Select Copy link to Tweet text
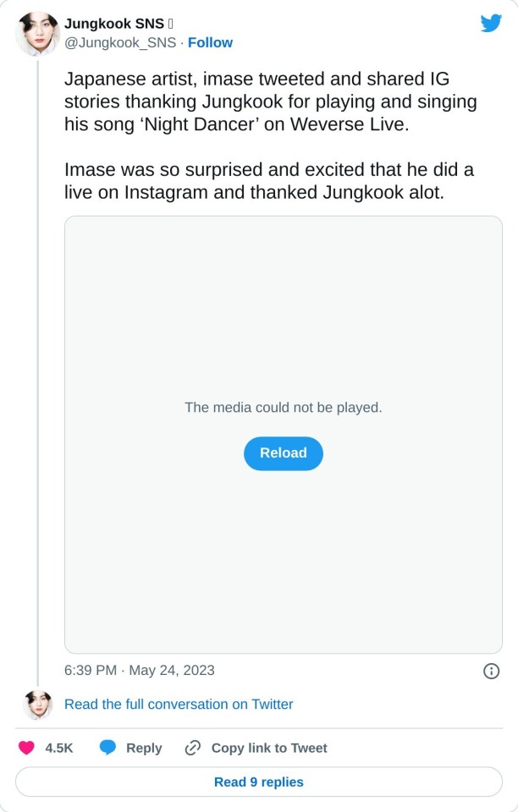The width and height of the screenshot is (518, 812). (268, 748)
